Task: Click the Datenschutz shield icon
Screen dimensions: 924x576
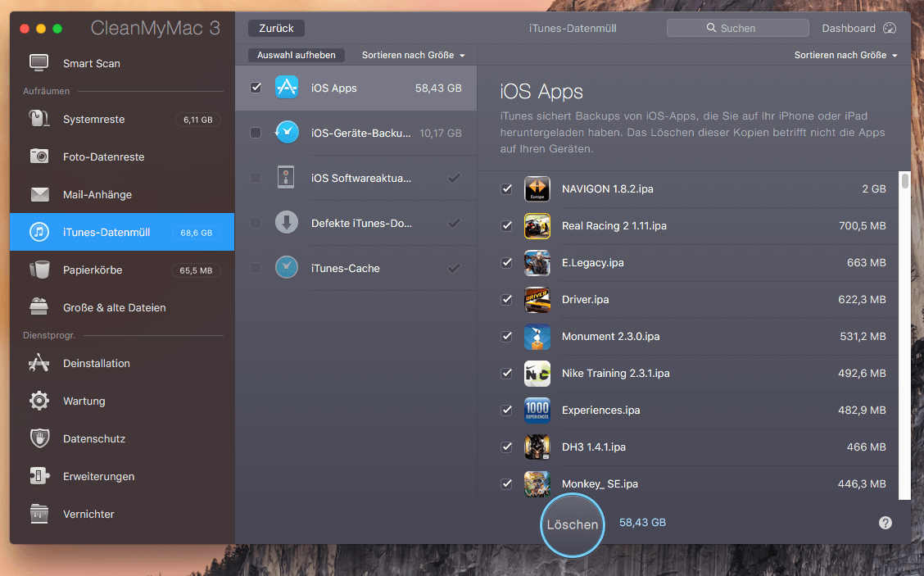Action: pos(39,438)
